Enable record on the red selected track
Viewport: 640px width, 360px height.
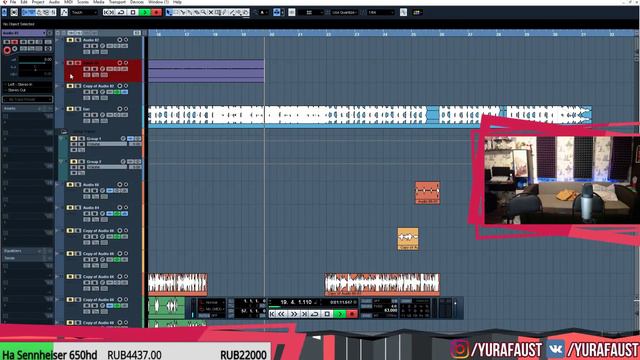pos(120,63)
